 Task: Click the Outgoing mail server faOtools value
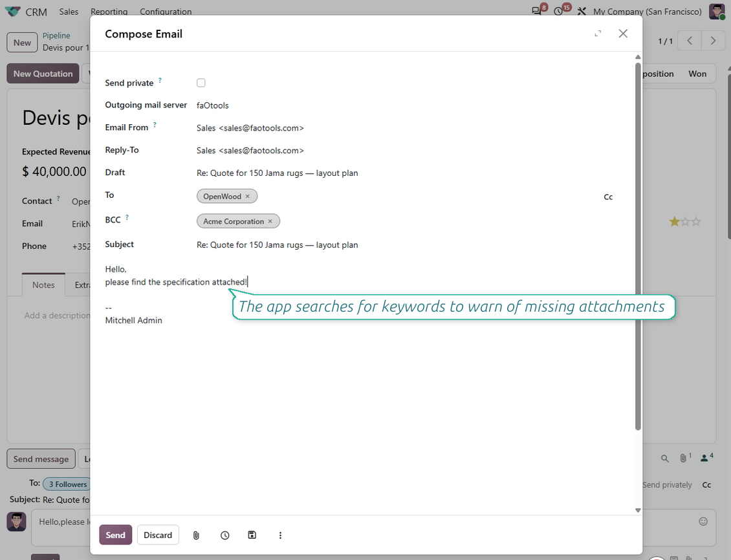coord(213,106)
